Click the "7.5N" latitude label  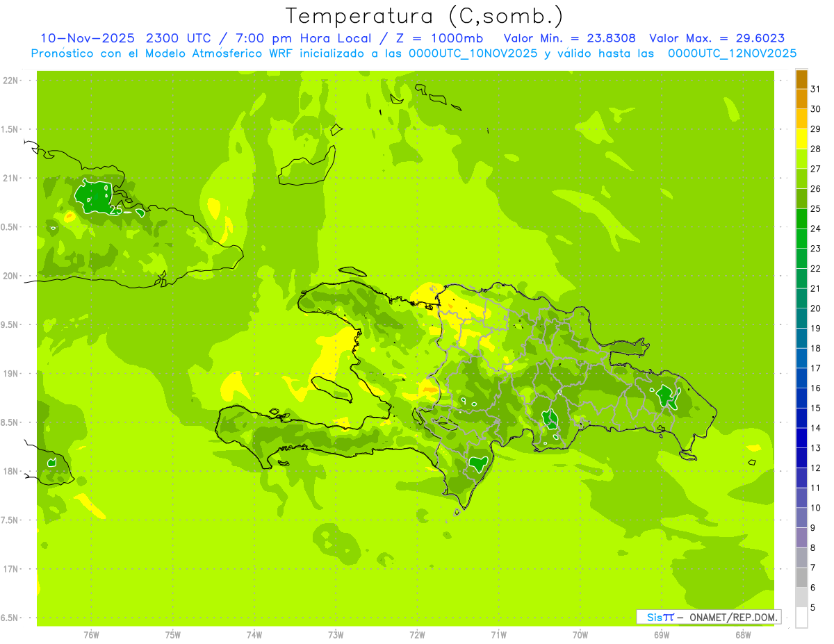(x=10, y=520)
